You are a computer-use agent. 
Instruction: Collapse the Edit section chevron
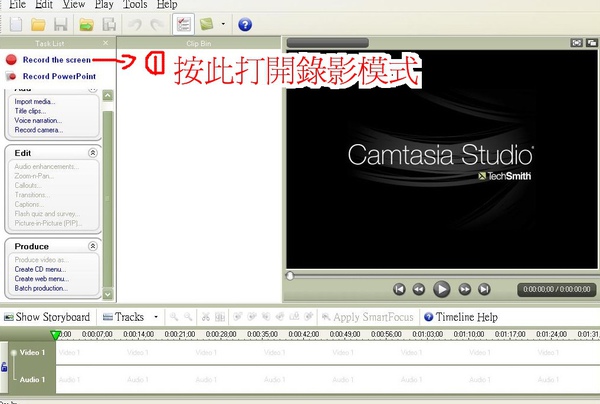[x=93, y=153]
